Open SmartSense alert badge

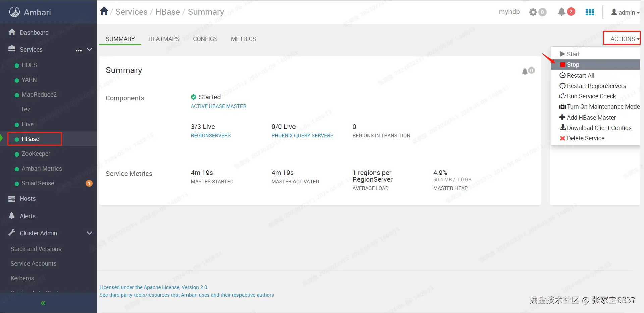[89, 183]
